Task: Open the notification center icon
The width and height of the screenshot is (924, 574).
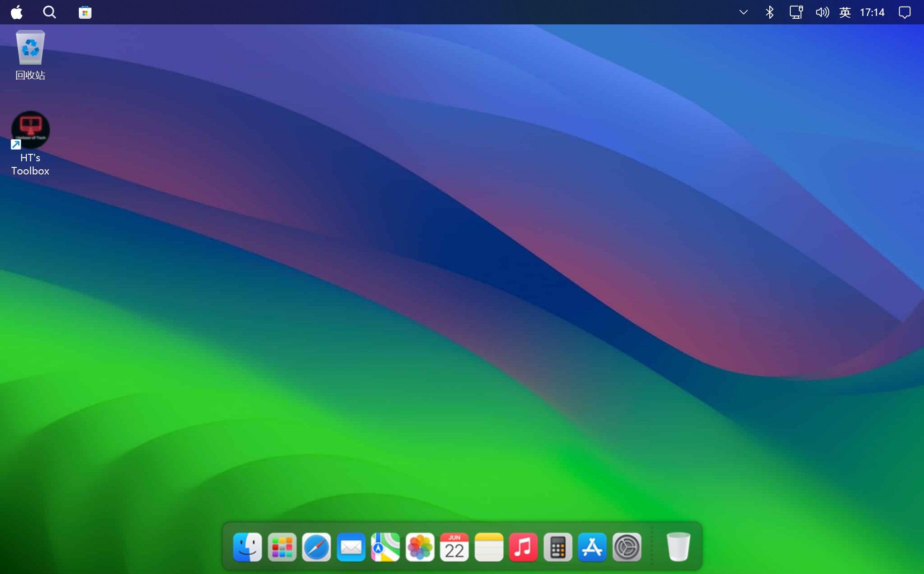Action: (x=905, y=12)
